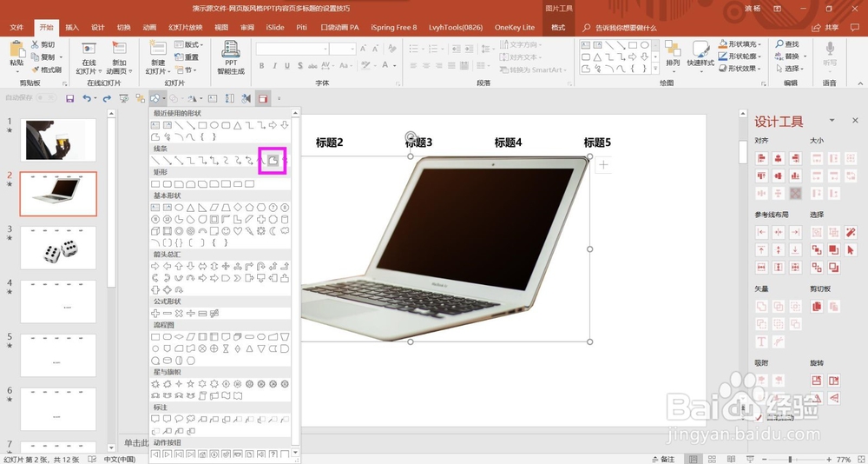
Task: Select the Right Triangle in 基本形状
Action: pos(202,208)
